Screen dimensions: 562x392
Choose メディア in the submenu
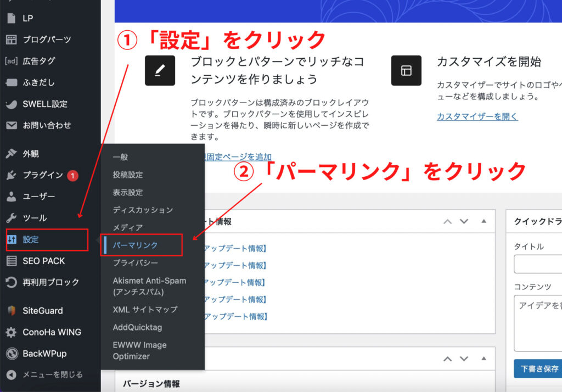[128, 227]
